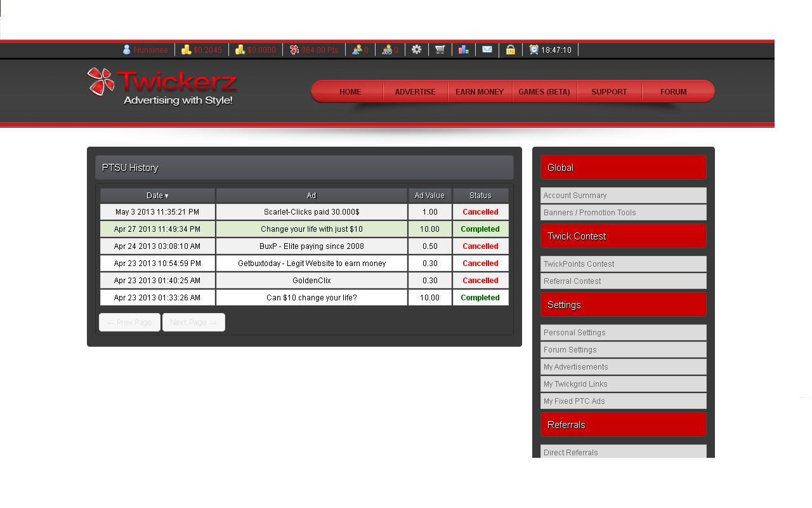Click the Twick Contest section header
Viewport: 812px width, 508px height.
pyautogui.click(x=624, y=236)
